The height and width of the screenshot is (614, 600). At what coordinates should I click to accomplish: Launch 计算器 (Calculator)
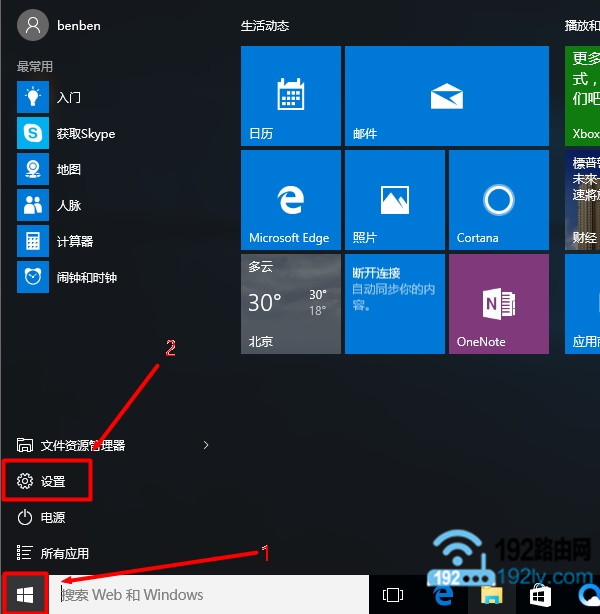coord(74,242)
